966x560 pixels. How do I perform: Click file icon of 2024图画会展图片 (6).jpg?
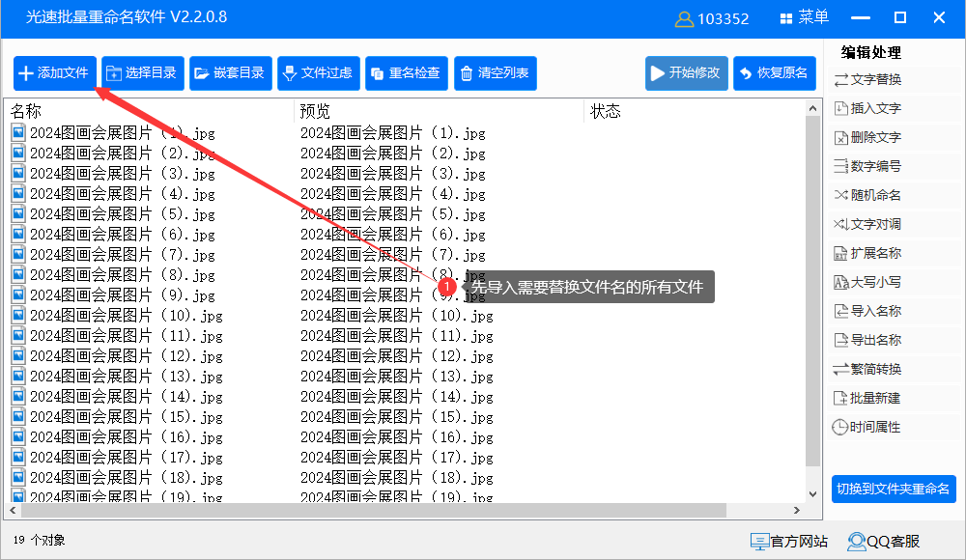pyautogui.click(x=18, y=234)
